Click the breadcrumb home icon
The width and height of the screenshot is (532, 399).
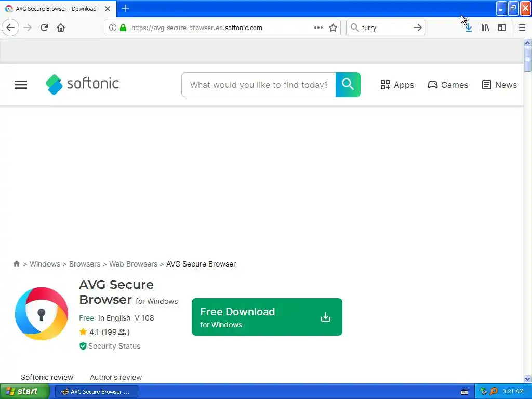[16, 263]
